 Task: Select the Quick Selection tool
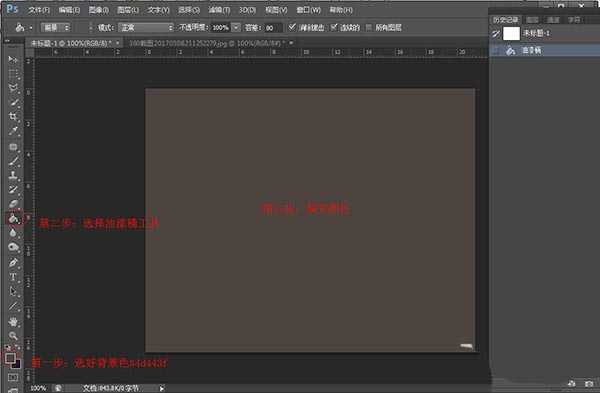[x=13, y=102]
